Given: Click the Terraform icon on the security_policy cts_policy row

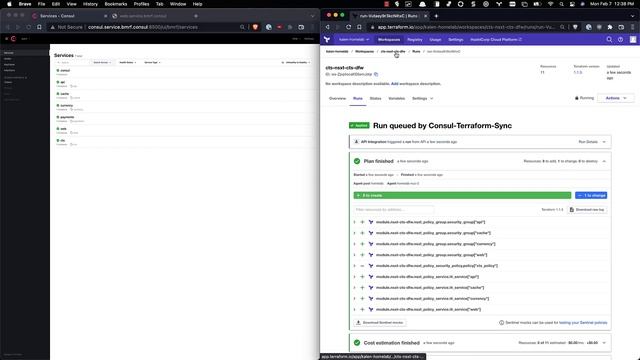Looking at the screenshot, I should [371, 266].
